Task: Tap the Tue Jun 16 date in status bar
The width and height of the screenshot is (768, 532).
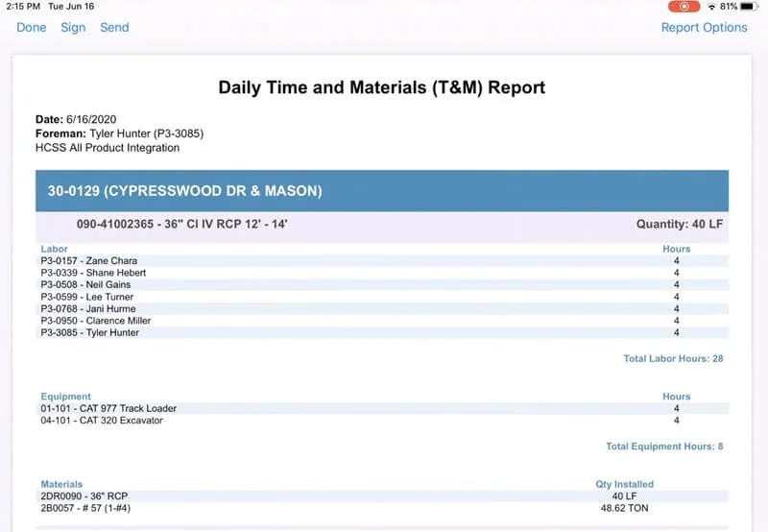Action: pos(71,7)
